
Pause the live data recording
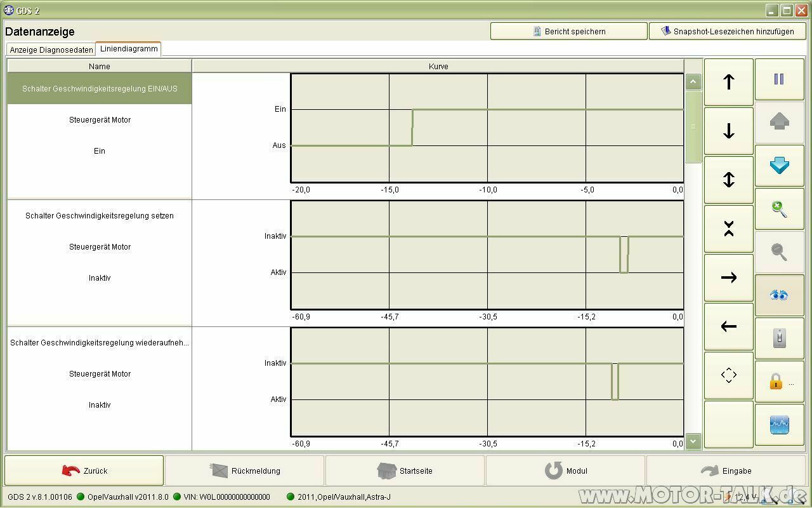(x=779, y=79)
